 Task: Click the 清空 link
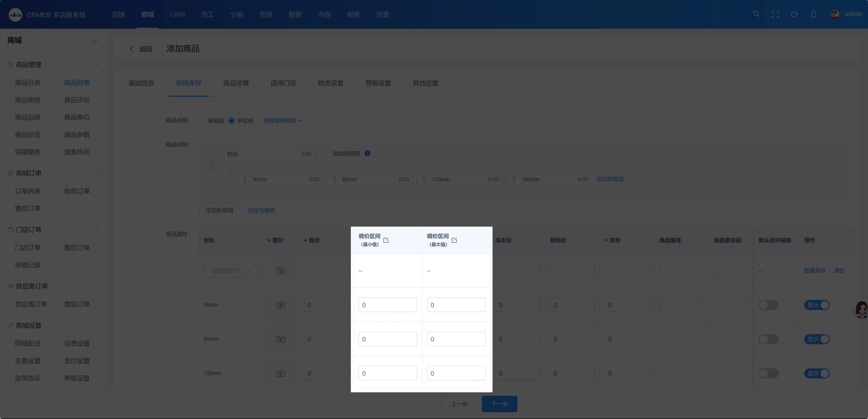pos(839,271)
